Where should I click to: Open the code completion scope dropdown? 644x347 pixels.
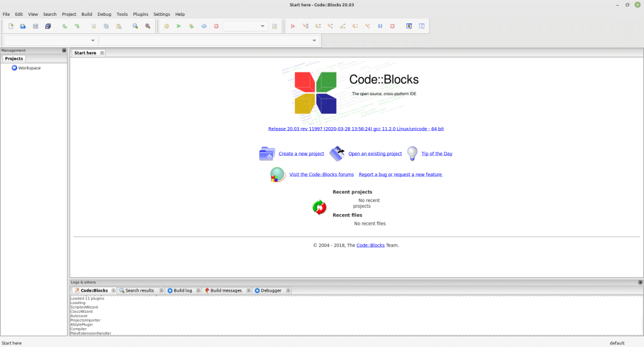(50, 40)
